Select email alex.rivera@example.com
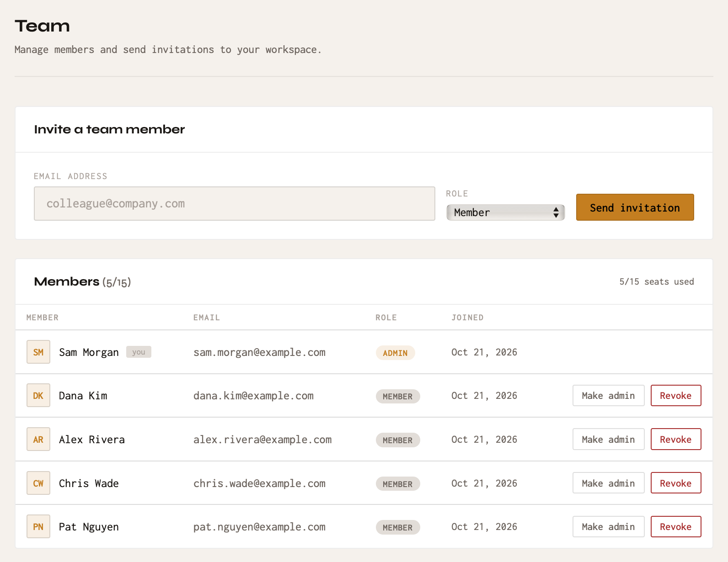This screenshot has height=562, width=728. coord(262,440)
